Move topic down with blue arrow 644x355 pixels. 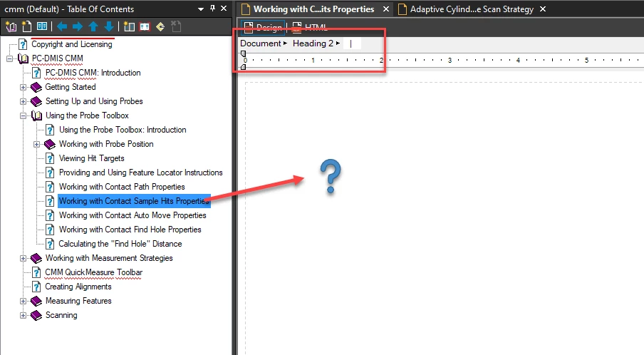[109, 26]
